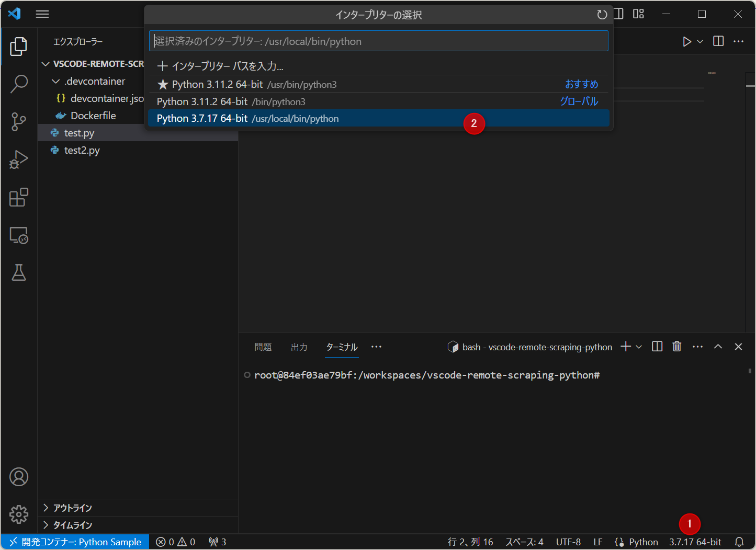The height and width of the screenshot is (550, 756).
Task: Show more panel tabs ellipsis
Action: 376,347
